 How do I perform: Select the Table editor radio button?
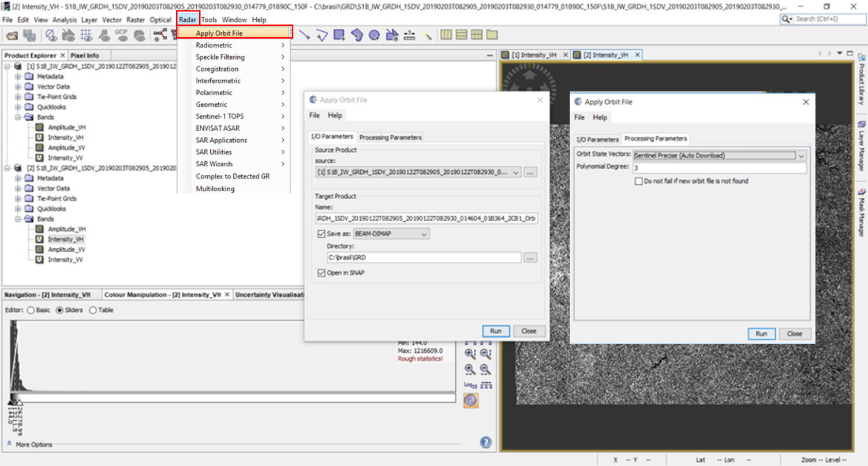pyautogui.click(x=93, y=310)
